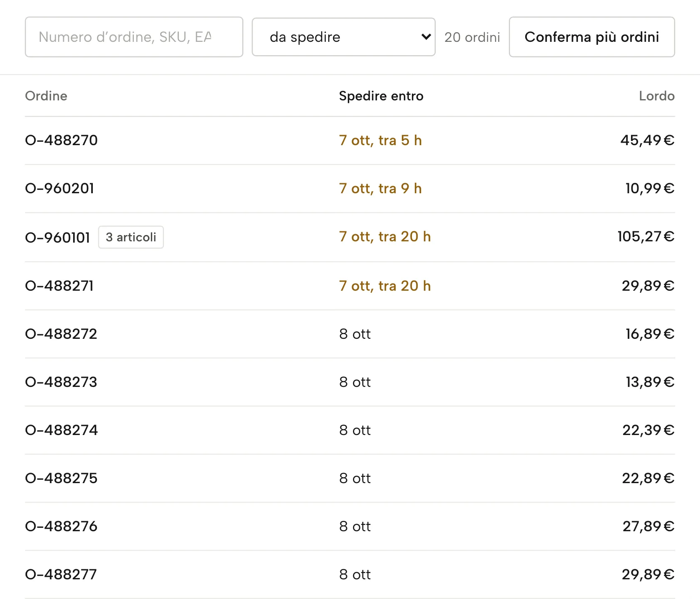This screenshot has height=599, width=700.
Task: Click the 10,99 € gross amount
Action: pyautogui.click(x=650, y=188)
